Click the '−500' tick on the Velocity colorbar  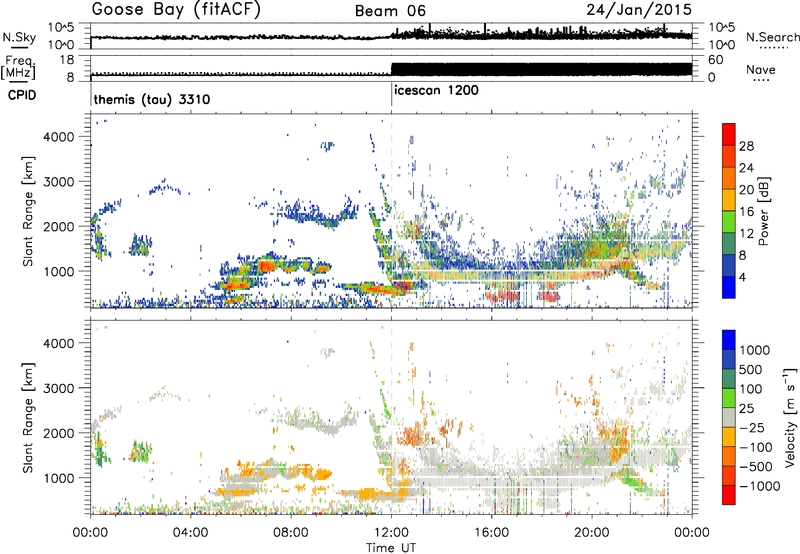pos(756,467)
